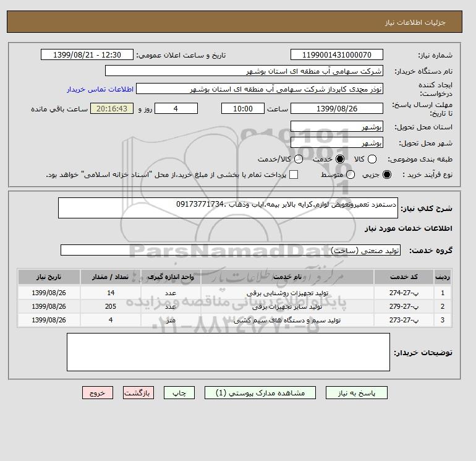Viewport: 476px width, 461px height.
Task: Select service code پ-27-273 cell
Action: click(x=404, y=320)
